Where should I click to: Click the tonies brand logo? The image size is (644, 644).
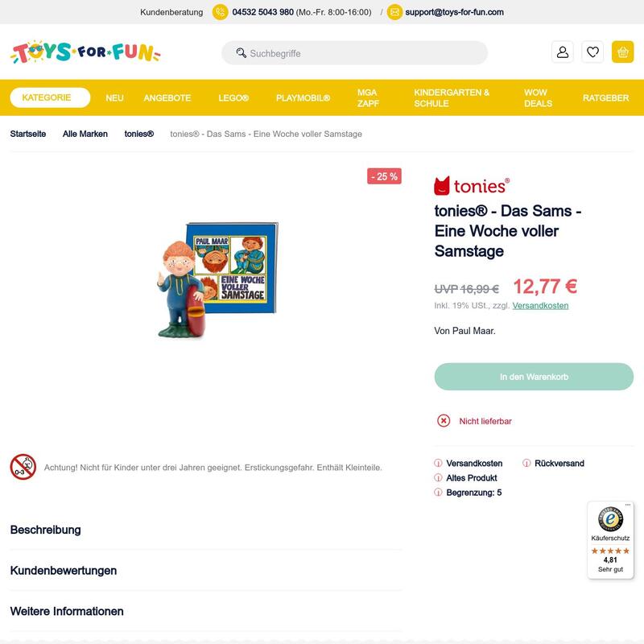point(472,186)
